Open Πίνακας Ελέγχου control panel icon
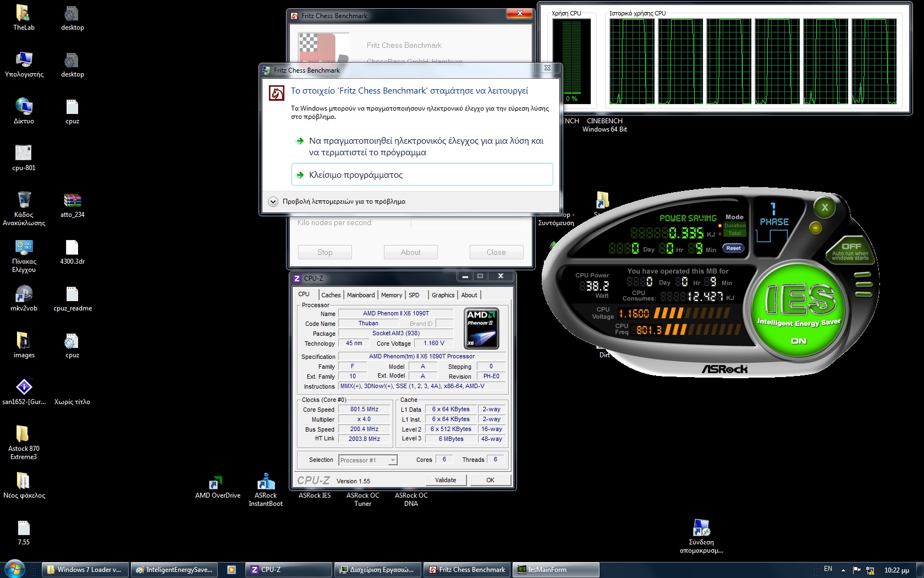The image size is (924, 578). click(x=24, y=255)
